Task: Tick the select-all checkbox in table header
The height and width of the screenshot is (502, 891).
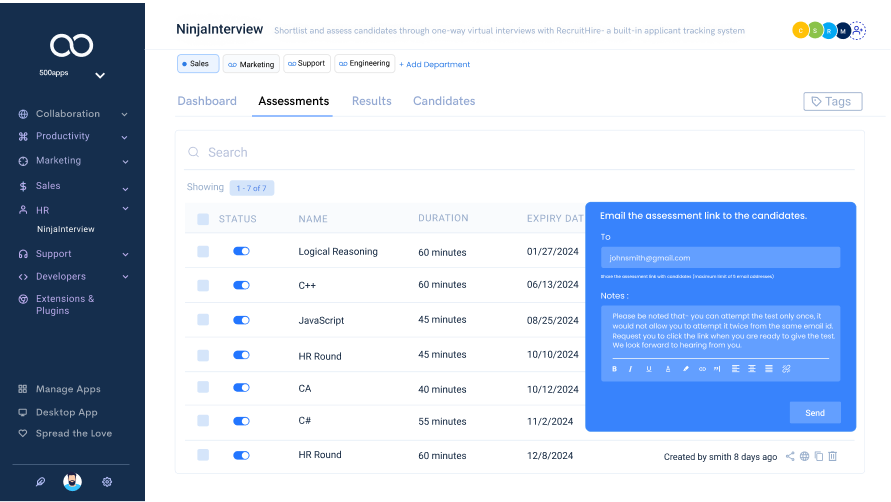Action: tap(203, 219)
